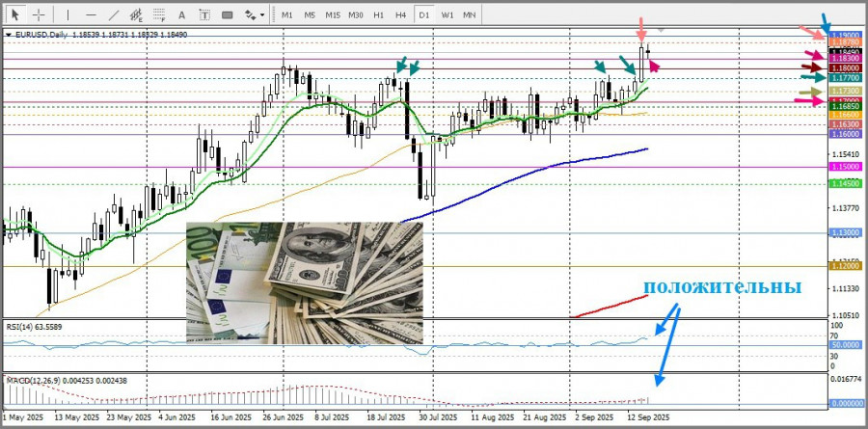Click the euro and dollar banknotes image
This screenshot has height=429, width=868.
(x=304, y=282)
